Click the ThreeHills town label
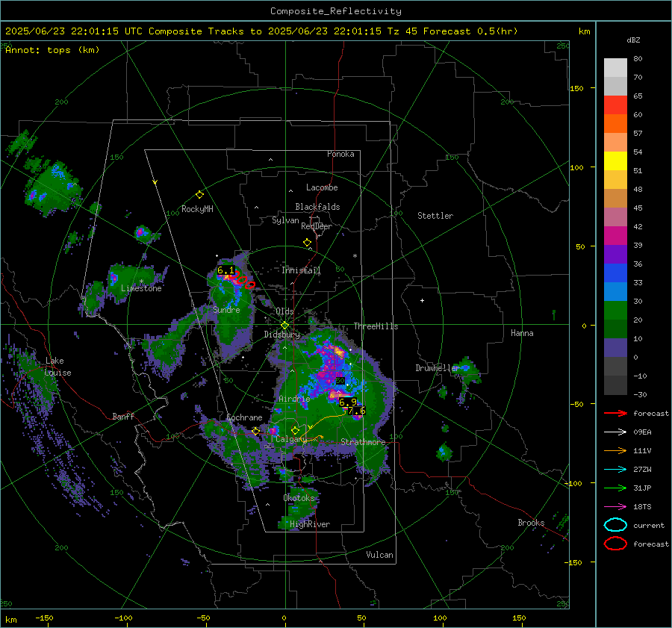 pos(376,326)
